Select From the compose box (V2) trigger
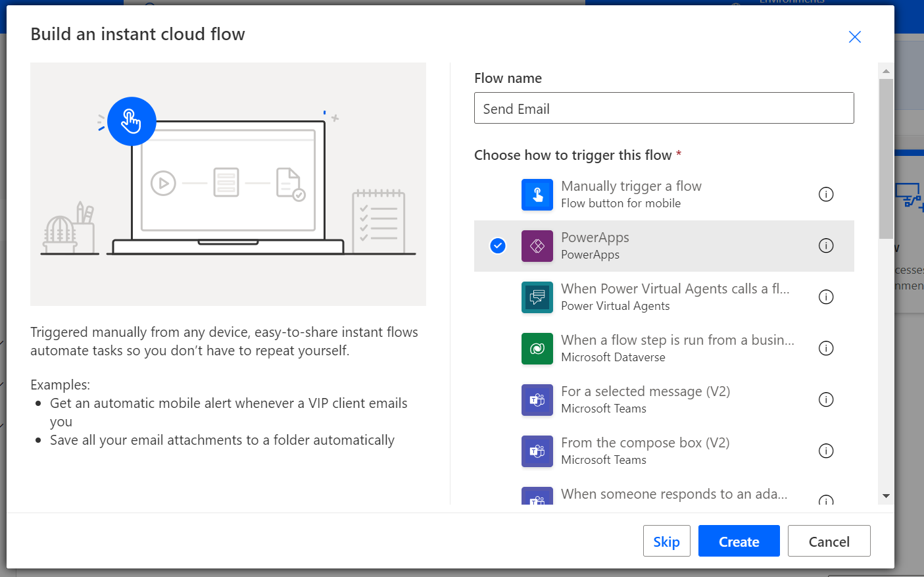Viewport: 924px width, 577px height. [664, 451]
